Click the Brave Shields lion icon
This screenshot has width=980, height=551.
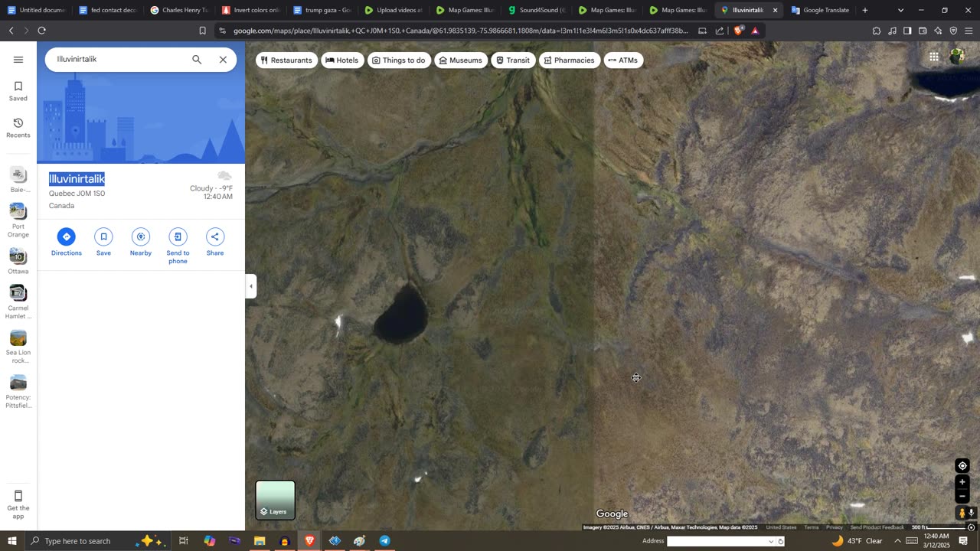(738, 31)
